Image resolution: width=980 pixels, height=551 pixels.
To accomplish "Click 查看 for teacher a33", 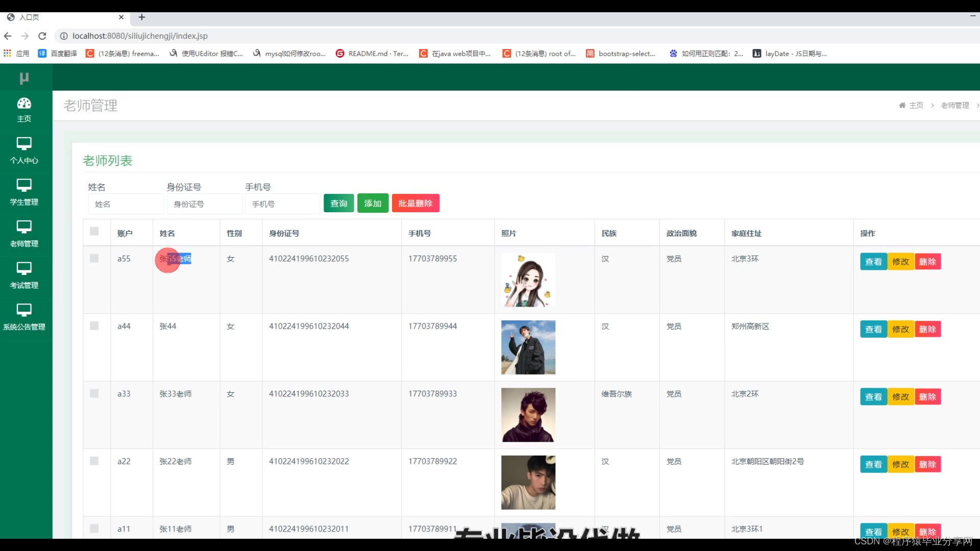I will pyautogui.click(x=873, y=397).
